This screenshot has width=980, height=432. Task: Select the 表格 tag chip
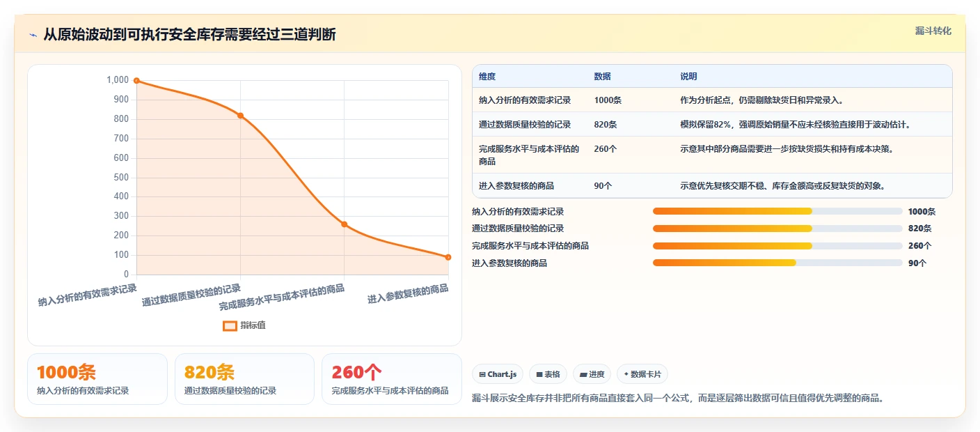[x=548, y=374]
